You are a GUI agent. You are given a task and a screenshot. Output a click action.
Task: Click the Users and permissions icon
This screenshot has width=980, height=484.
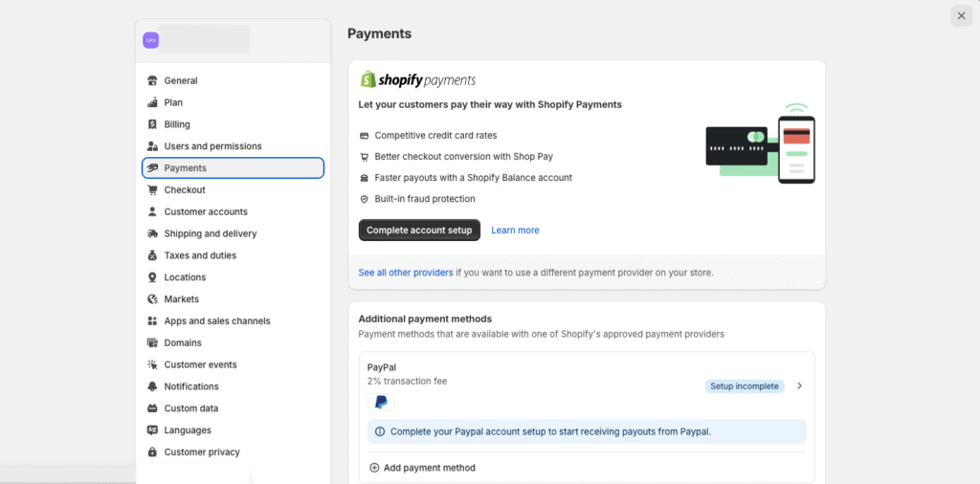click(152, 146)
